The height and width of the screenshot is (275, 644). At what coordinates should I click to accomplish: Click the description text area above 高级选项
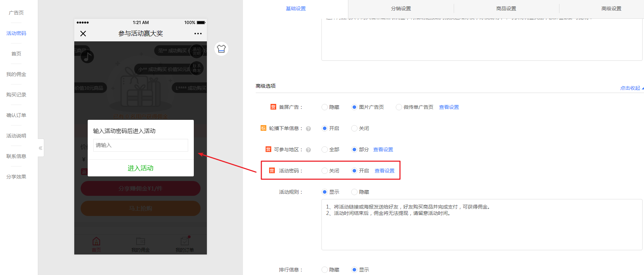pyautogui.click(x=482, y=39)
